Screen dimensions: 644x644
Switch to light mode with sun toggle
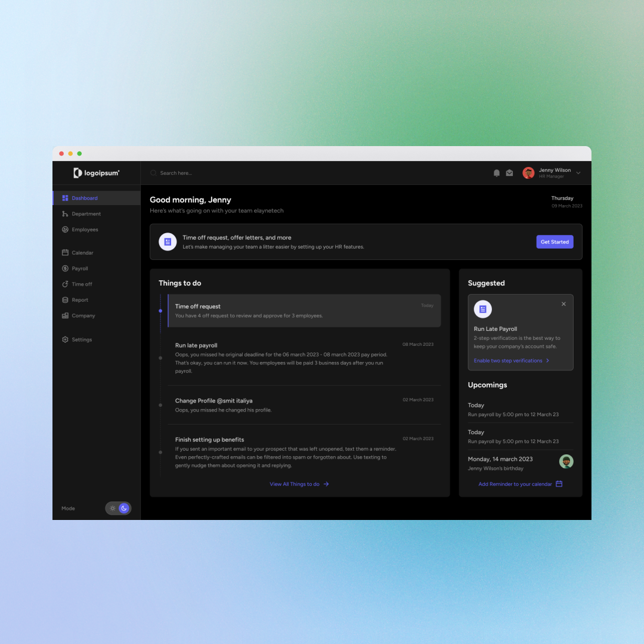pos(112,508)
